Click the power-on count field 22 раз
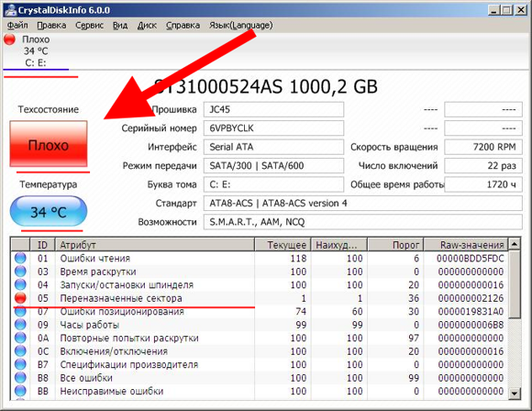532x411 pixels. click(483, 166)
